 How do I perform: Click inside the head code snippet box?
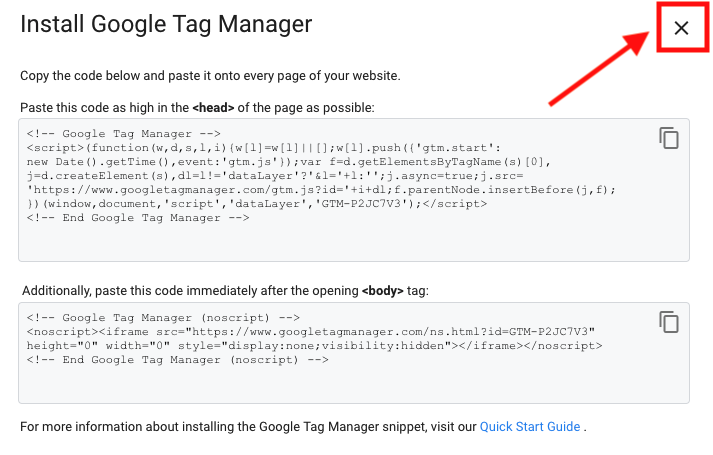(354, 190)
